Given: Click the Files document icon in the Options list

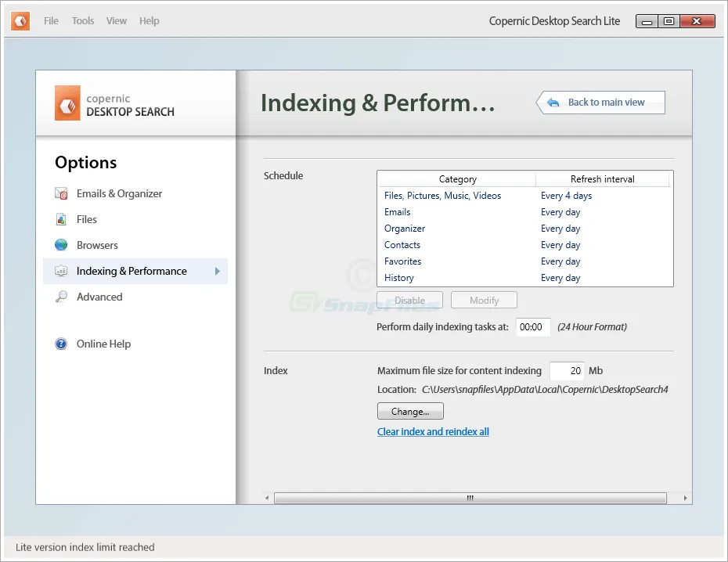Looking at the screenshot, I should (x=61, y=219).
